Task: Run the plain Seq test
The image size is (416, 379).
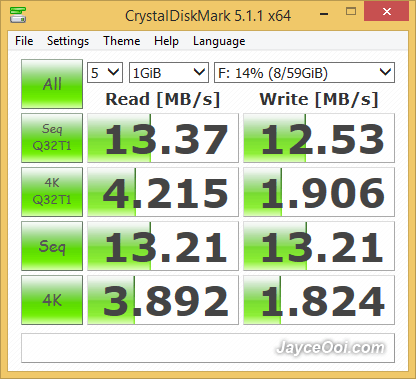Action: [x=52, y=246]
